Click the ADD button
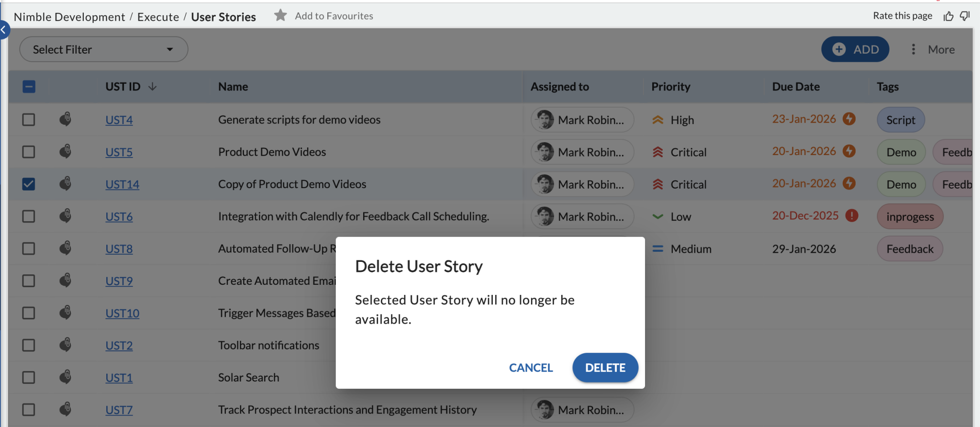 coord(855,49)
